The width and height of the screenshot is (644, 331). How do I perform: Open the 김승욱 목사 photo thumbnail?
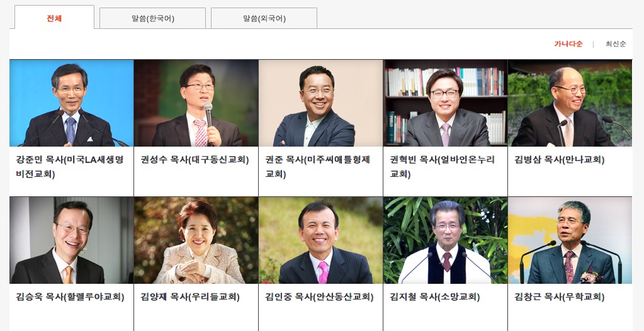(72, 240)
